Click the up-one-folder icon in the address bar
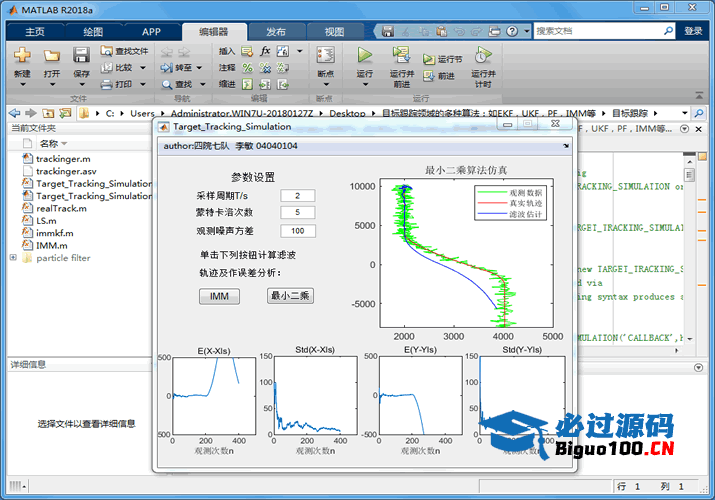This screenshot has height=500, width=715. point(48,113)
